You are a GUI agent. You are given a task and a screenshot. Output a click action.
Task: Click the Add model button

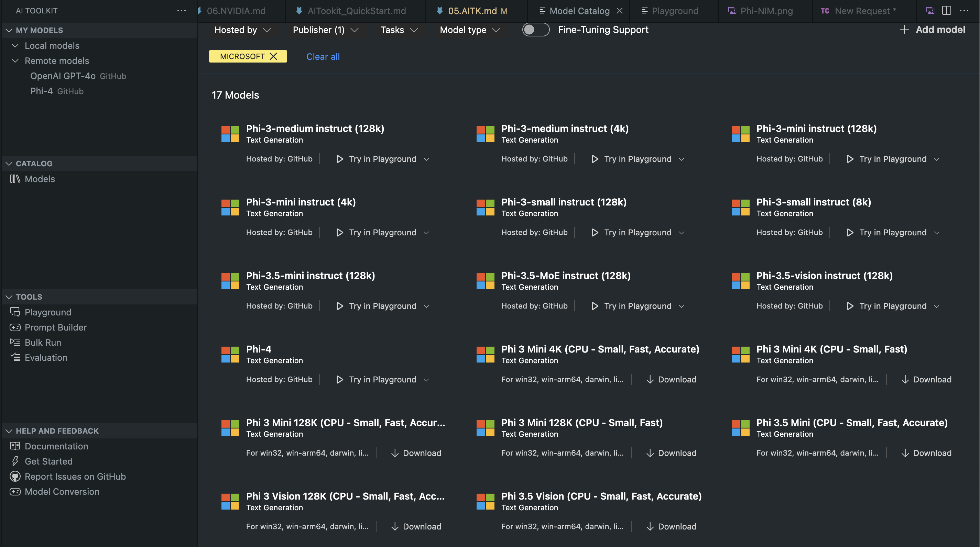(x=933, y=30)
